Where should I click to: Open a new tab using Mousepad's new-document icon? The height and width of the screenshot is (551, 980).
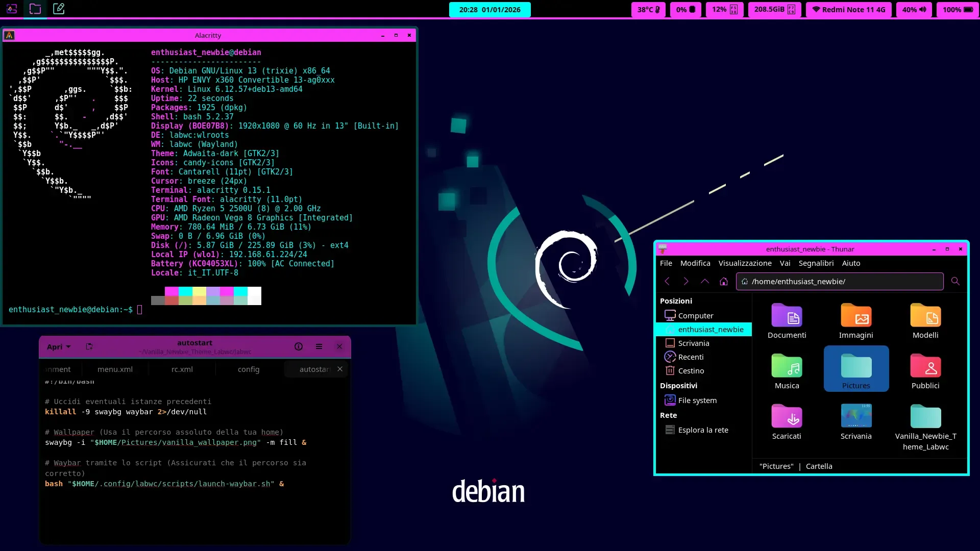click(89, 346)
